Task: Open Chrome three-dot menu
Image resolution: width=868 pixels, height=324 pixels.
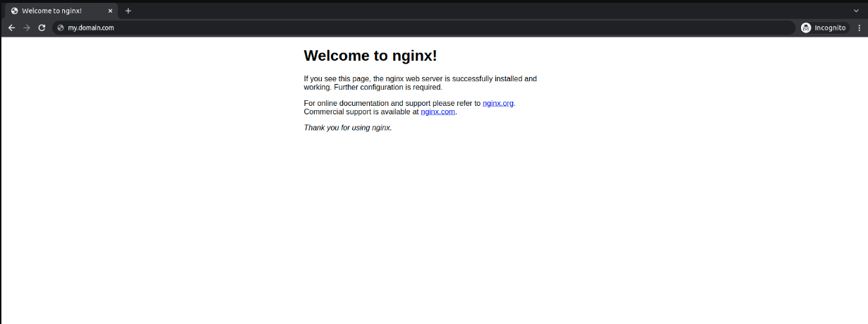Action: point(859,28)
